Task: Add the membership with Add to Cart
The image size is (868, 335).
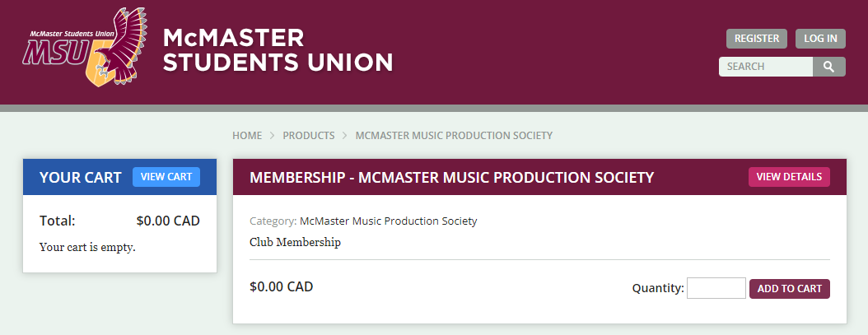Action: [x=790, y=288]
